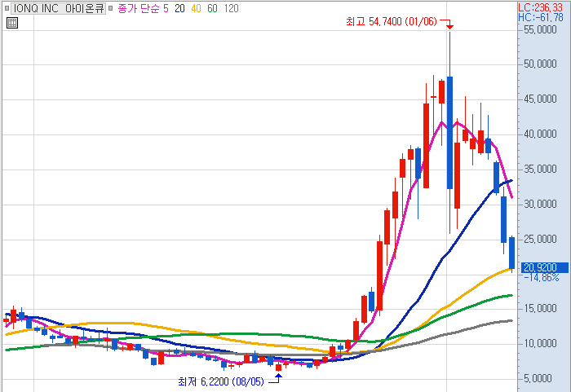Image resolution: width=571 pixels, height=392 pixels.
Task: Click the -14.86% change value
Action: 541,278
